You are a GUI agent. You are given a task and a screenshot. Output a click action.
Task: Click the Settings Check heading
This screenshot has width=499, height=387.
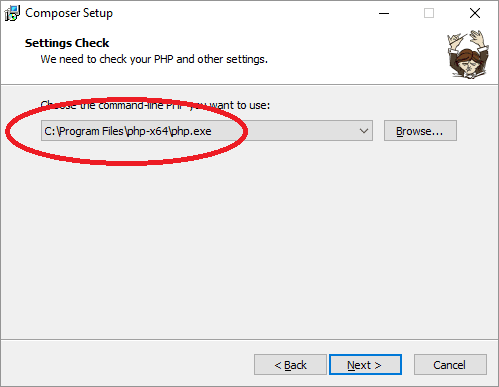[67, 43]
